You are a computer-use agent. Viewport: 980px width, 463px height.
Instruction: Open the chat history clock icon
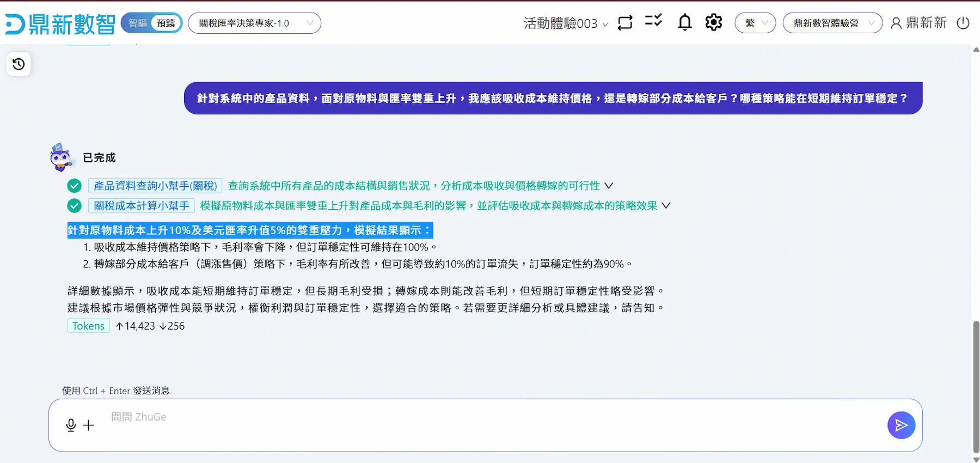click(x=19, y=64)
